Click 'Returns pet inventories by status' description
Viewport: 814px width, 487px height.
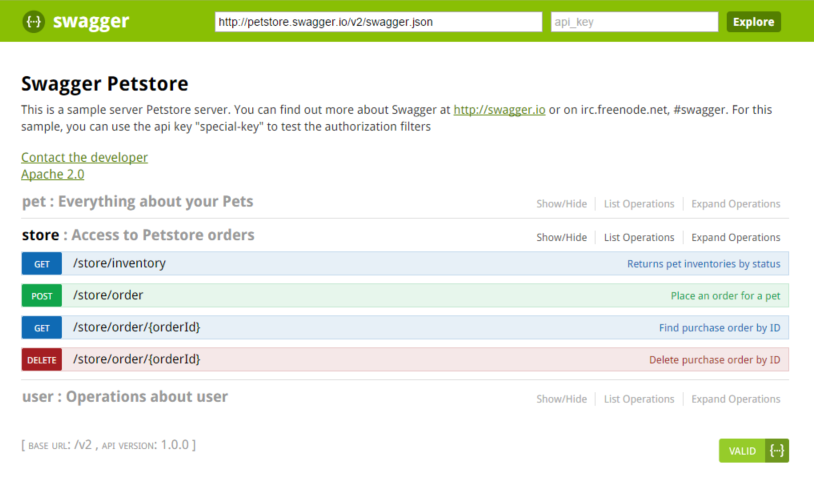[703, 264]
